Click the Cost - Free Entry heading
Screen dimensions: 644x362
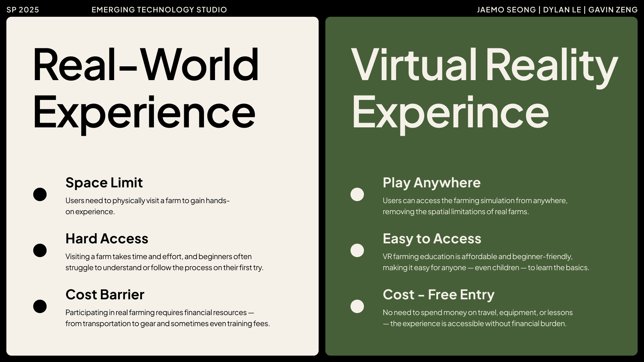438,295
